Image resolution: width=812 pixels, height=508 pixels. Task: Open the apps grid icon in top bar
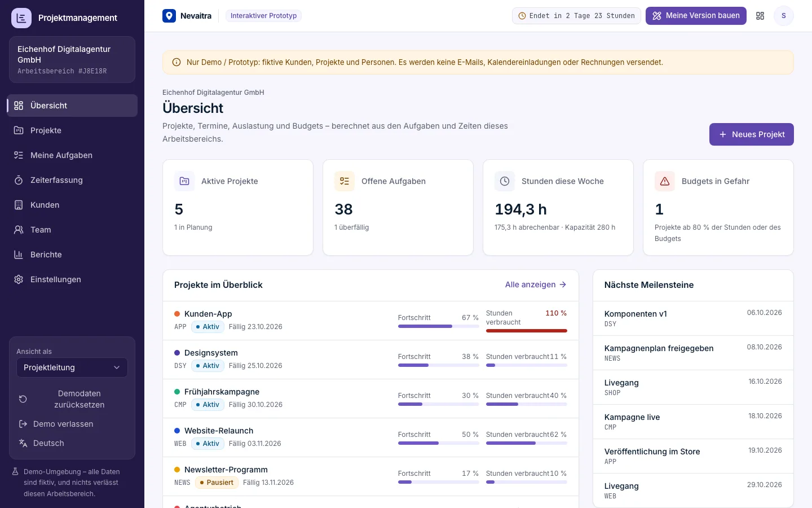point(760,16)
